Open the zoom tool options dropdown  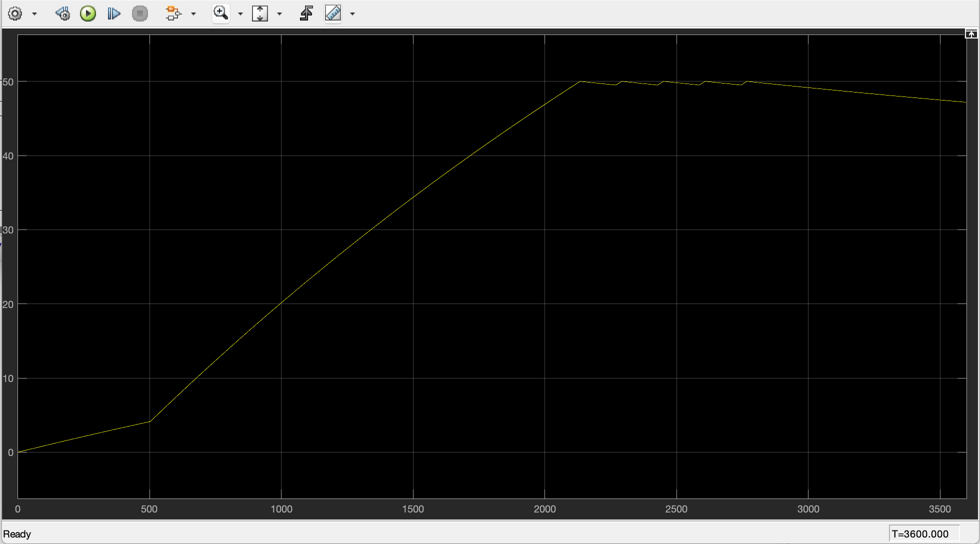(x=240, y=14)
